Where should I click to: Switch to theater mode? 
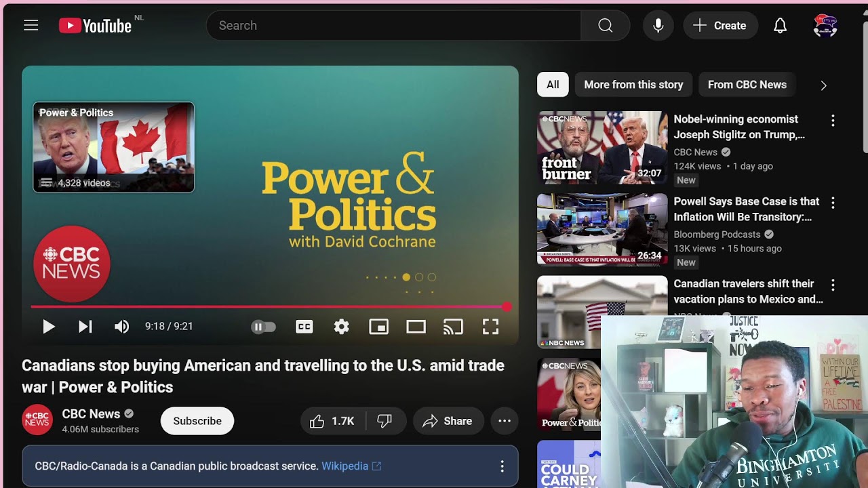416,327
